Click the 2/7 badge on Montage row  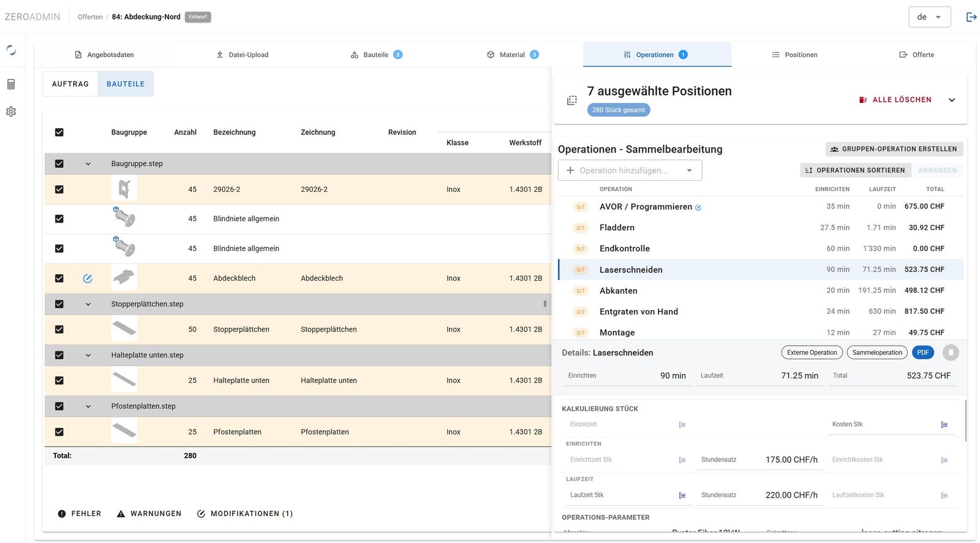[581, 333]
